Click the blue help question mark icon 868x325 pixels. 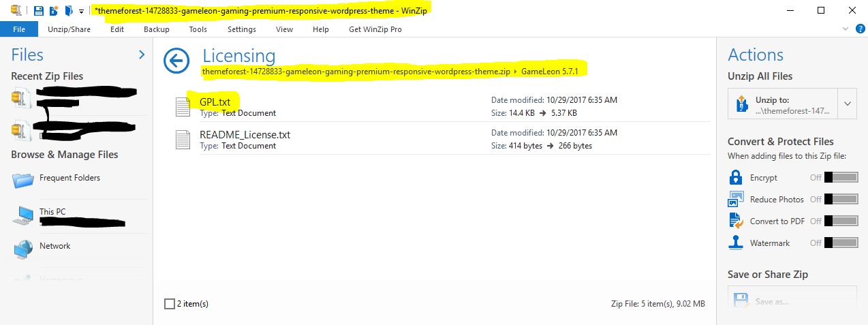tap(859, 29)
